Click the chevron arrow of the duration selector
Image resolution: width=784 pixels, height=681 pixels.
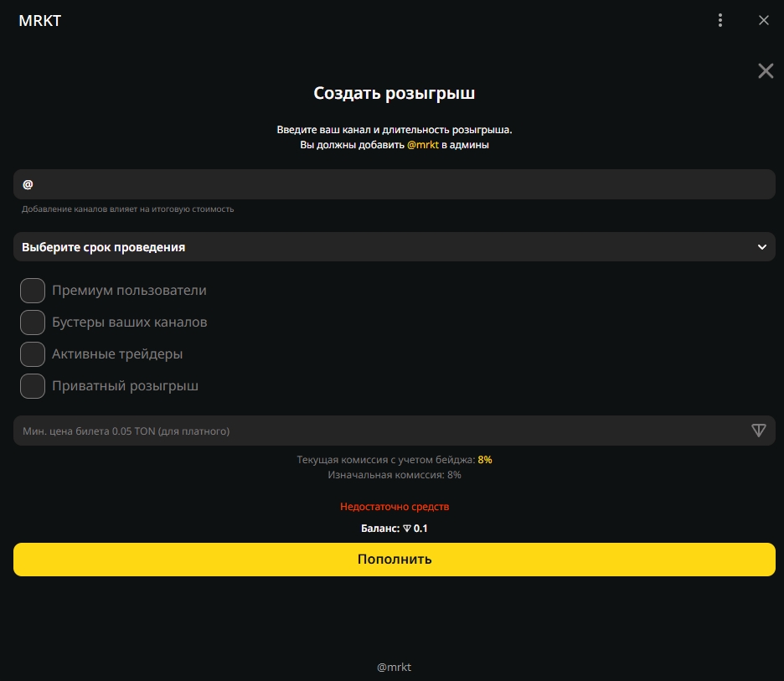coord(761,247)
